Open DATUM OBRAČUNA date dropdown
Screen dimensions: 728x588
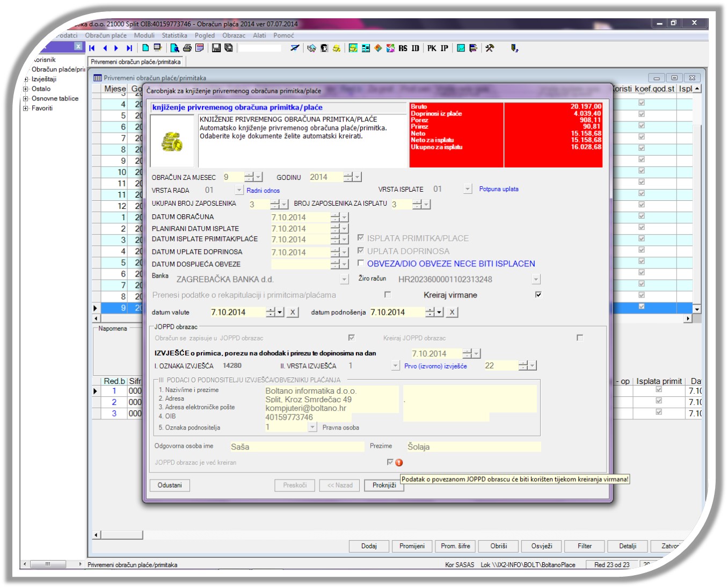(345, 217)
